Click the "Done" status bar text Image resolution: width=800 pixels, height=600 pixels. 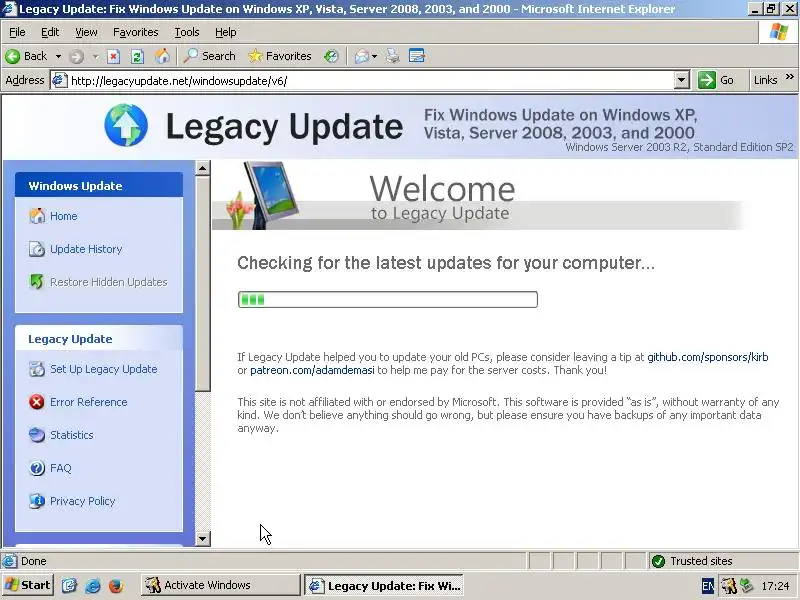coord(34,561)
